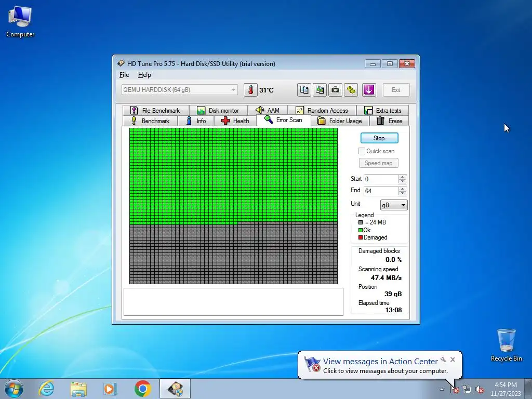Open Computer desktop icon
The width and height of the screenshot is (532, 399).
[20, 22]
